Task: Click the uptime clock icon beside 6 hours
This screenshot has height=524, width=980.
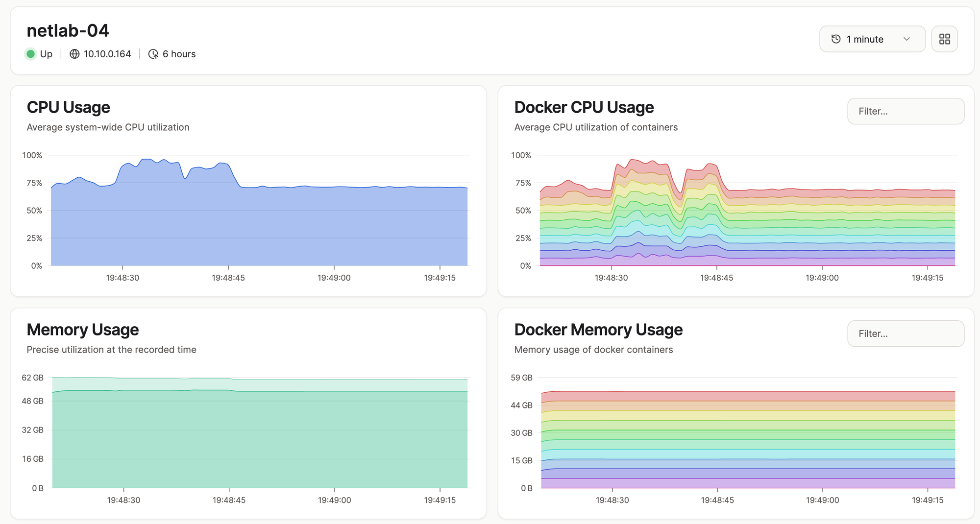Action: tap(153, 54)
